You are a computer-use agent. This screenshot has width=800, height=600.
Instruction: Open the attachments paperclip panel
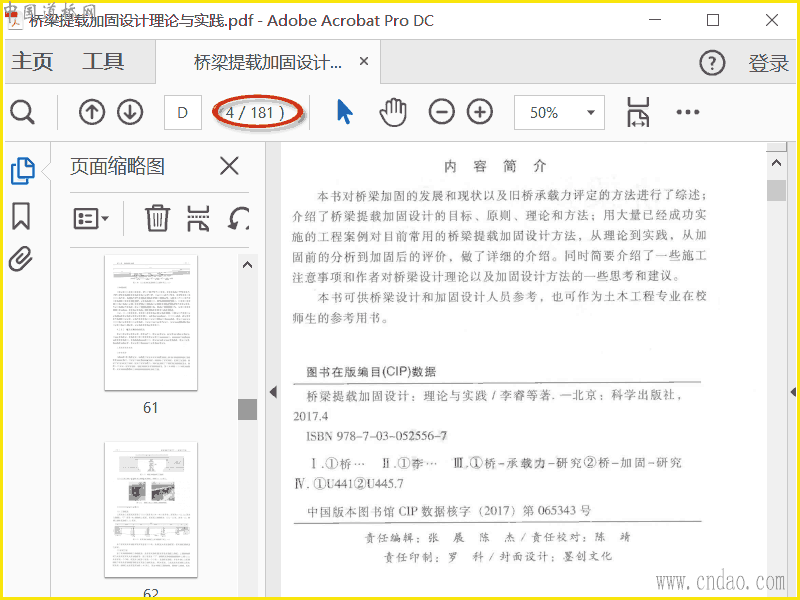(x=21, y=259)
